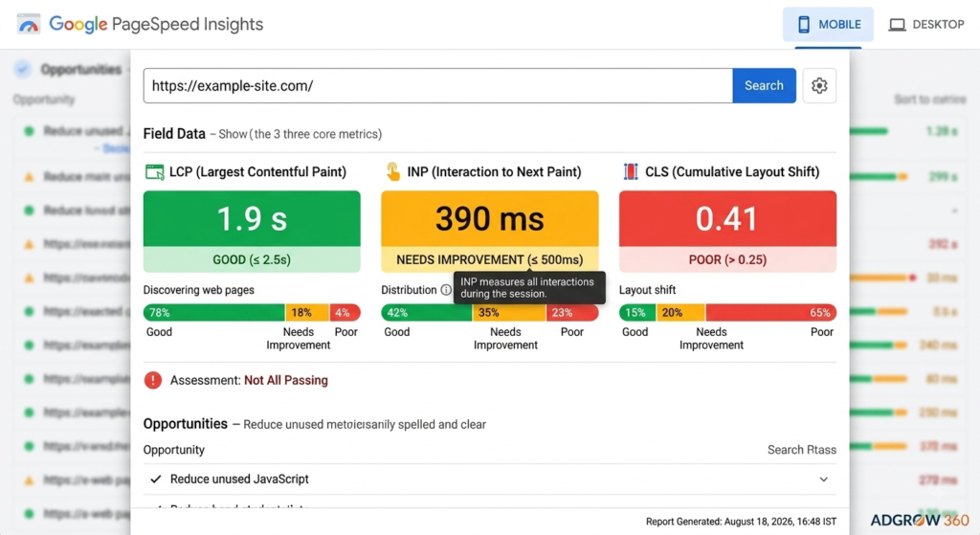This screenshot has width=980, height=535.
Task: Click the Opportunity column header
Action: (174, 450)
